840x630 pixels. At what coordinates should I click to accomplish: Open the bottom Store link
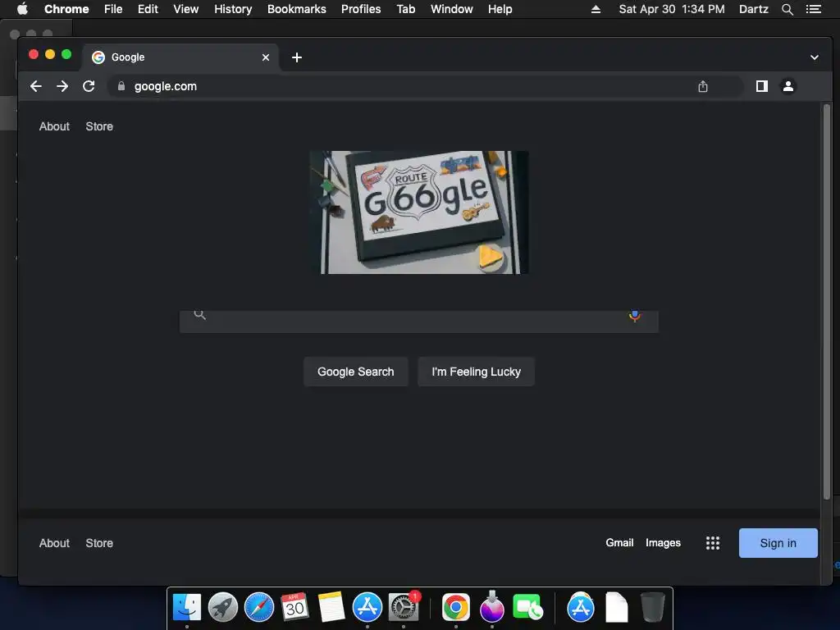pyautogui.click(x=99, y=543)
